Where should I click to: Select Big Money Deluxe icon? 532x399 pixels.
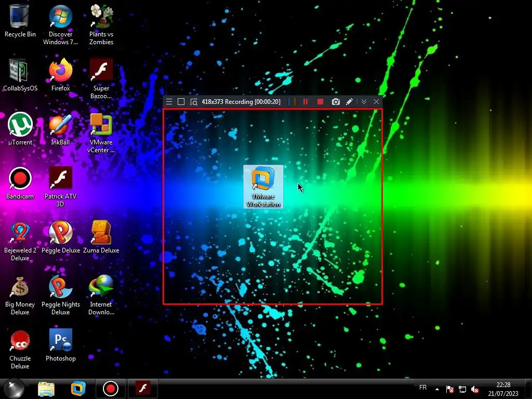20,295
